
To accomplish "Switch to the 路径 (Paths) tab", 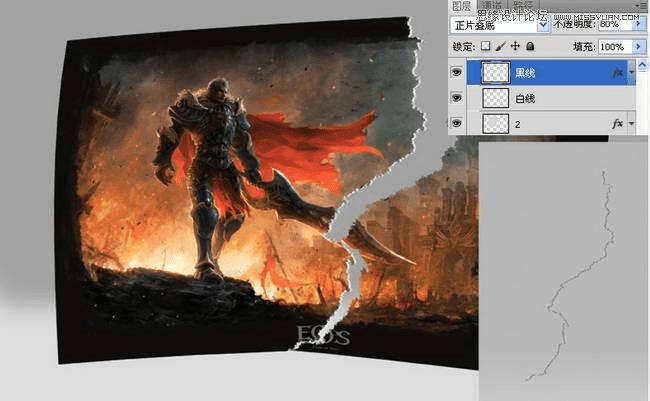I will (x=523, y=5).
